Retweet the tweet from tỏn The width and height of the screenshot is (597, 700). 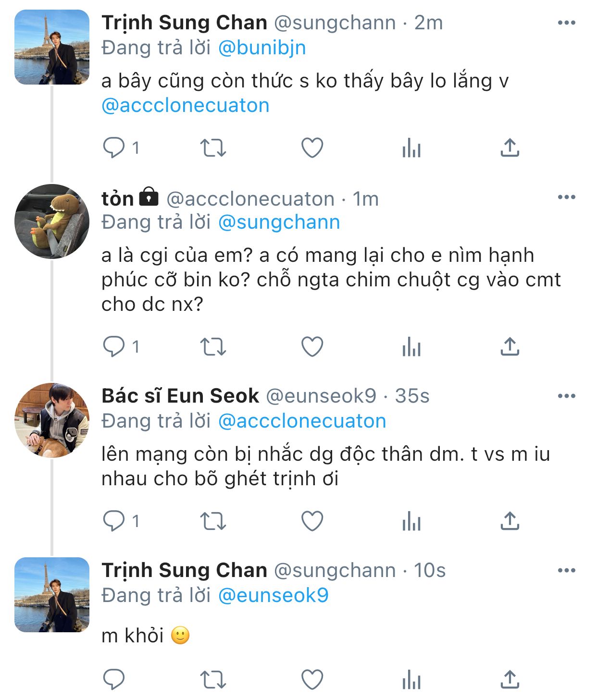tap(212, 347)
